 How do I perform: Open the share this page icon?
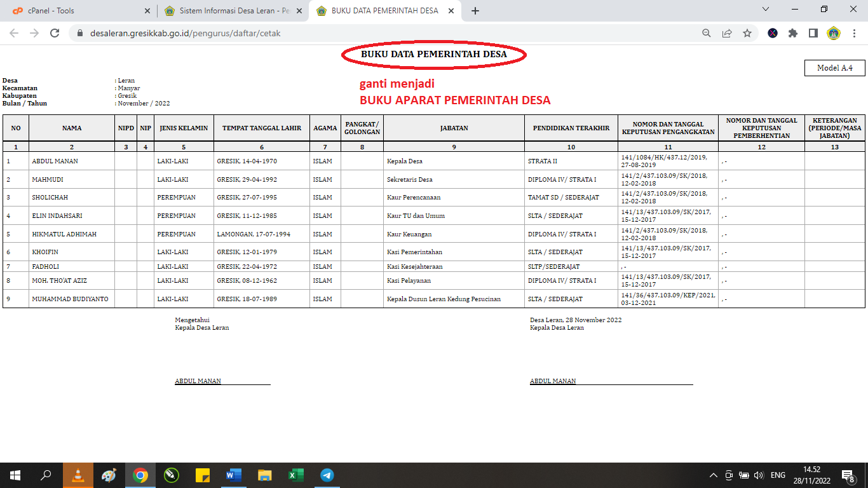click(726, 32)
